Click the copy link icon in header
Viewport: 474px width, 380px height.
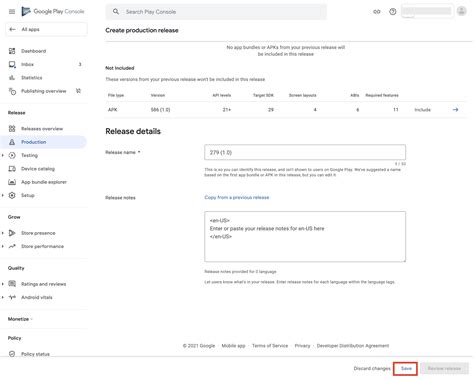pos(377,12)
